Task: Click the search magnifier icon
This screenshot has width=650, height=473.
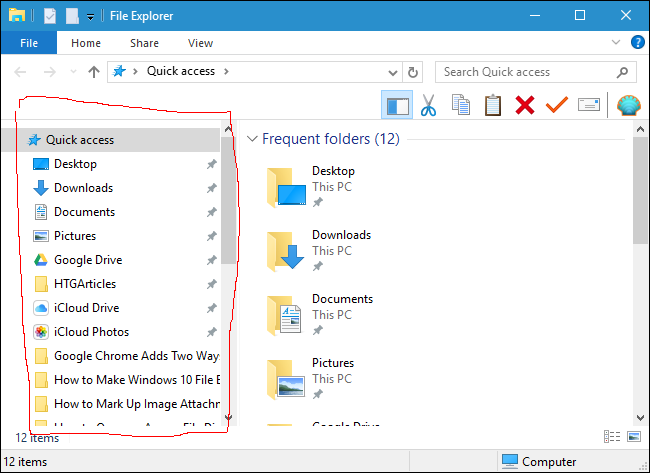Action: [x=622, y=72]
